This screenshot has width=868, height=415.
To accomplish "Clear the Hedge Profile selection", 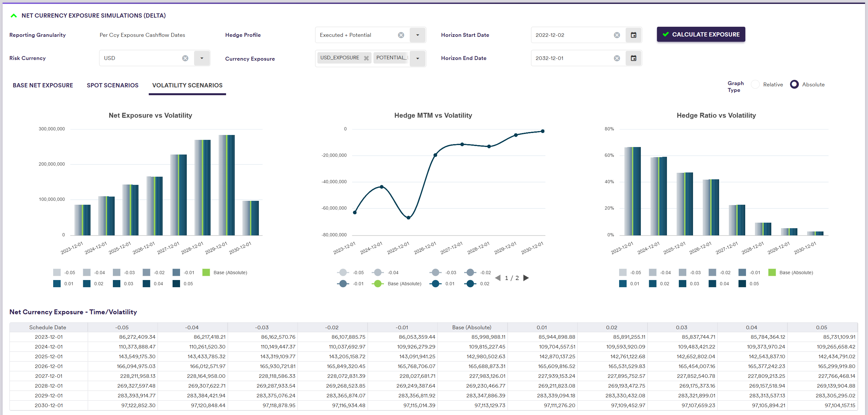I will tap(401, 35).
